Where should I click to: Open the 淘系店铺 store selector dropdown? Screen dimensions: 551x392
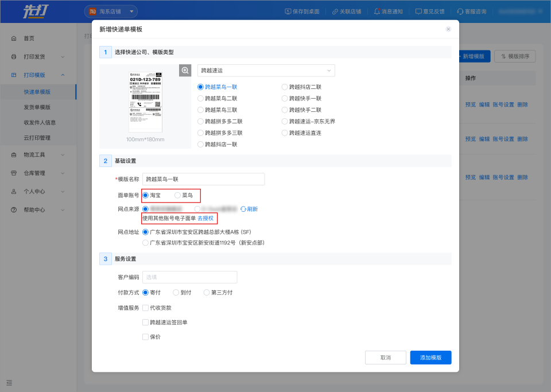111,11
